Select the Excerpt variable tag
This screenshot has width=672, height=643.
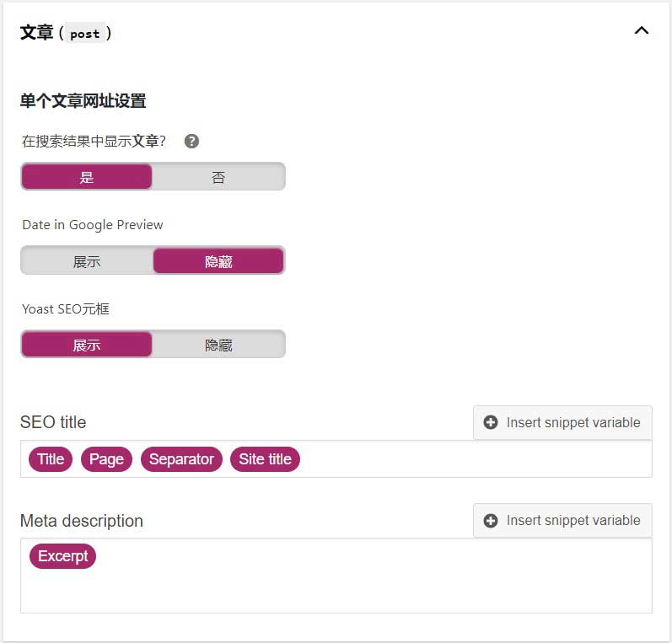[63, 556]
